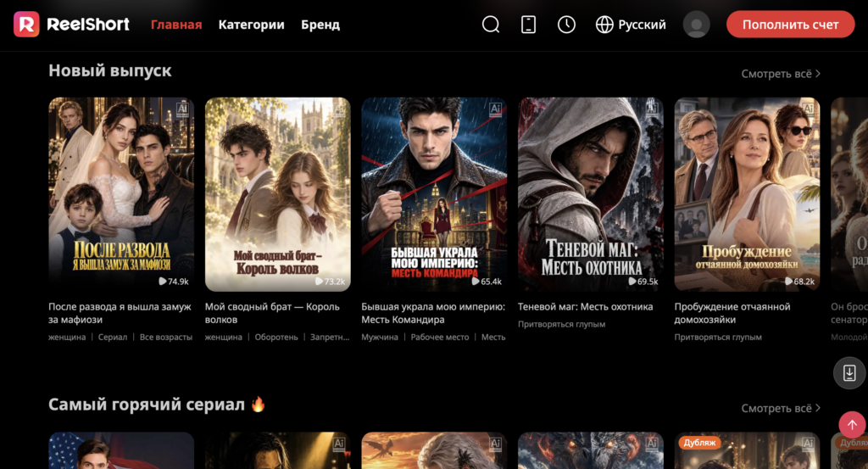Click AI badge on Пробуждение poster
Screen dimensions: 868x469
pos(808,109)
